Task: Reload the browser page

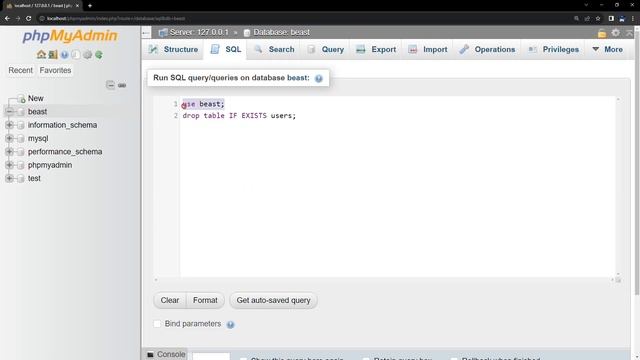Action: 29,18
